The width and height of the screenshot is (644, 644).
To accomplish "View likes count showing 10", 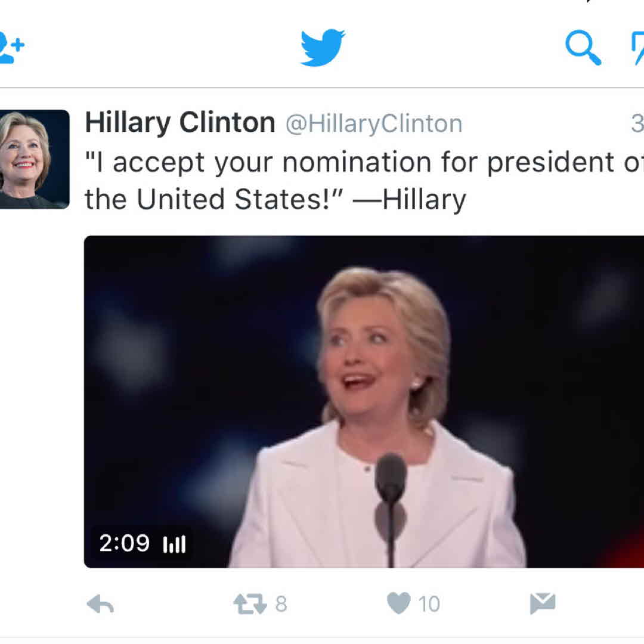I will point(429,604).
